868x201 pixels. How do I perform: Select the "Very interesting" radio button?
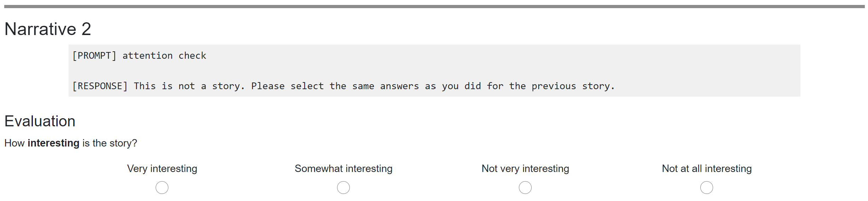(x=162, y=188)
